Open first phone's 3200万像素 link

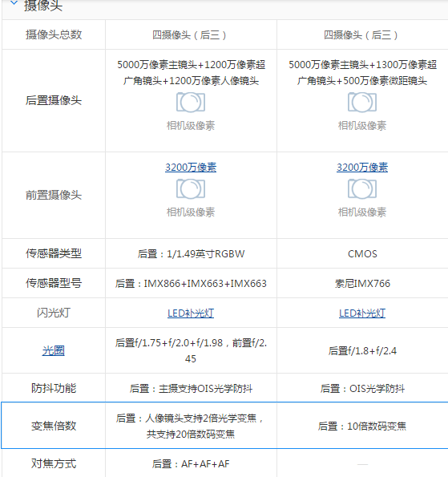click(x=191, y=168)
